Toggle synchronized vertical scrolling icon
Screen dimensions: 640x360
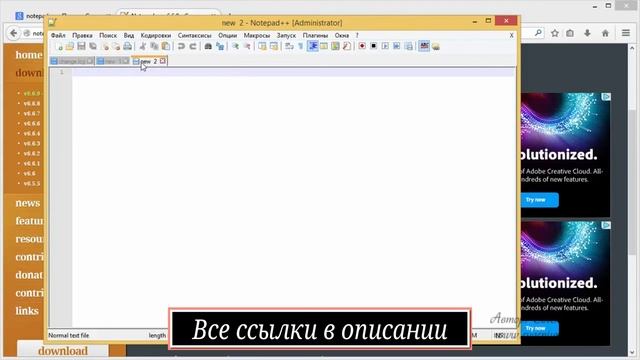pos(262,47)
